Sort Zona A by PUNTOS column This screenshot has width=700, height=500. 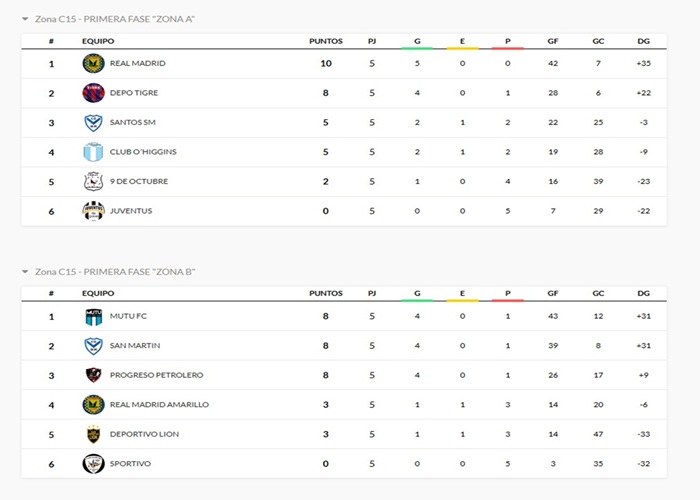pos(326,41)
